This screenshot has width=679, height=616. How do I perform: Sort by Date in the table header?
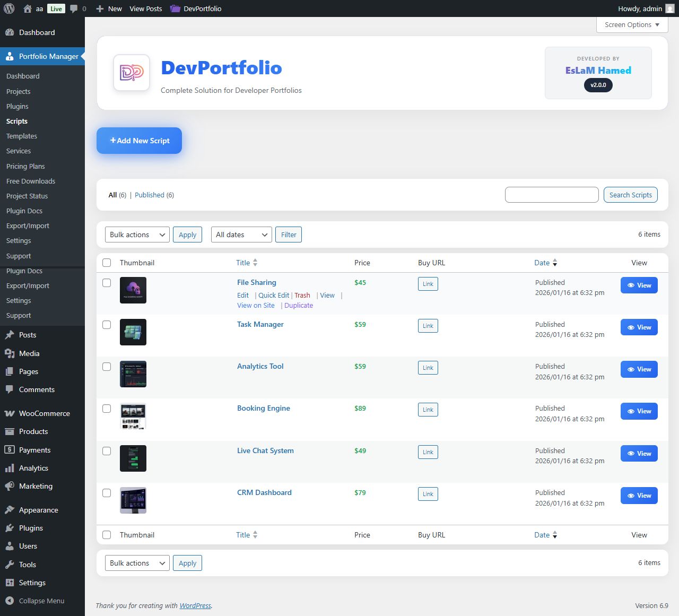click(546, 263)
